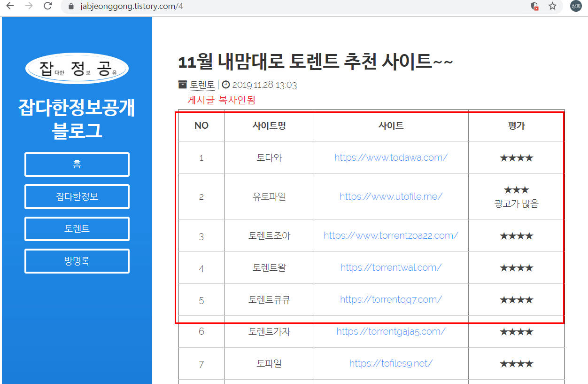Open the https://www.todawa.com/ link
This screenshot has width=588, height=384.
click(391, 157)
